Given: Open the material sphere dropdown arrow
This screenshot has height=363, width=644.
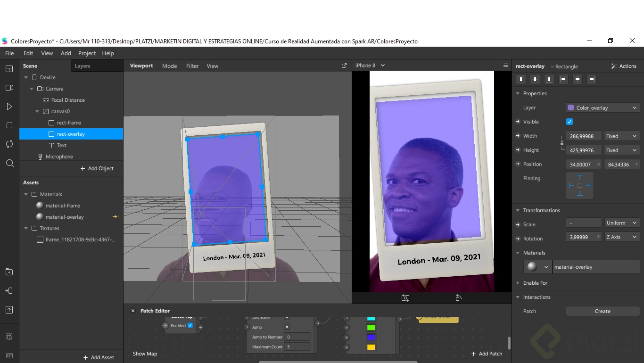Looking at the screenshot, I should pos(546,267).
